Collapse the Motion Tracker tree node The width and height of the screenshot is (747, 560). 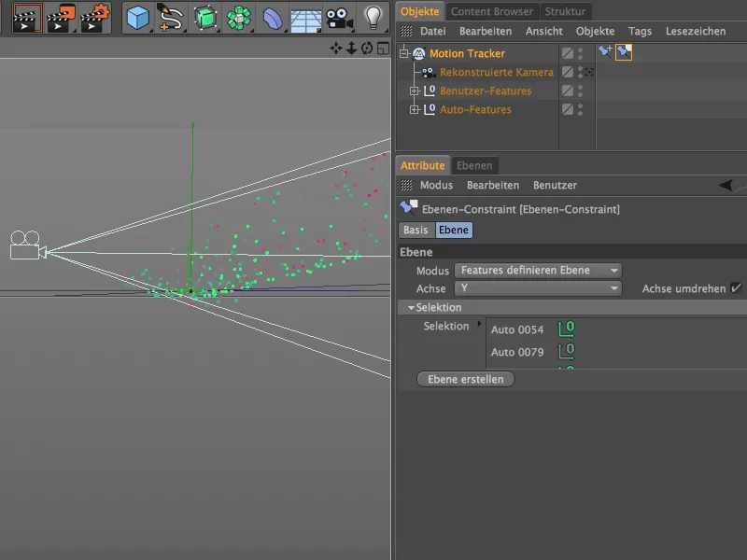click(x=404, y=53)
